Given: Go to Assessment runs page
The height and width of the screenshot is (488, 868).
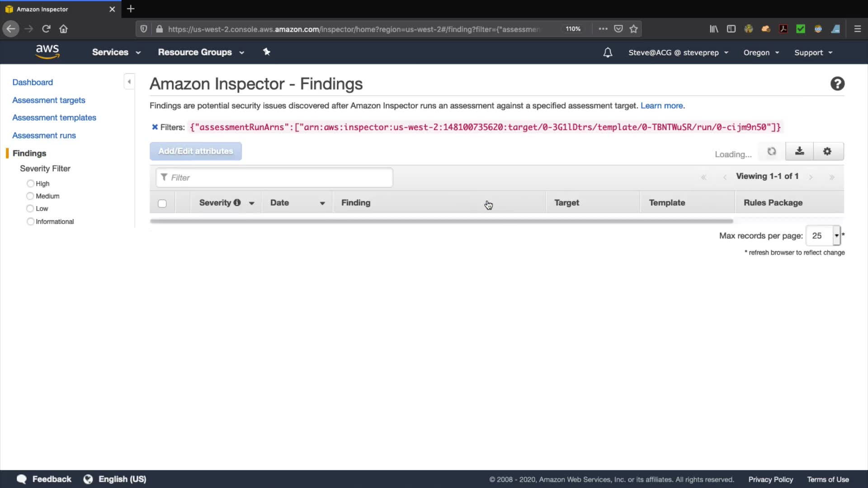Looking at the screenshot, I should pos(44,136).
